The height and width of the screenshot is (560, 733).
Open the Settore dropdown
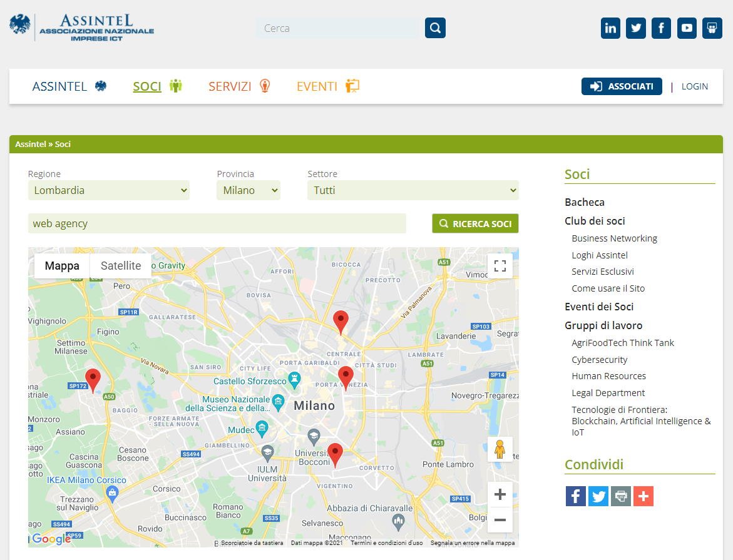click(413, 190)
